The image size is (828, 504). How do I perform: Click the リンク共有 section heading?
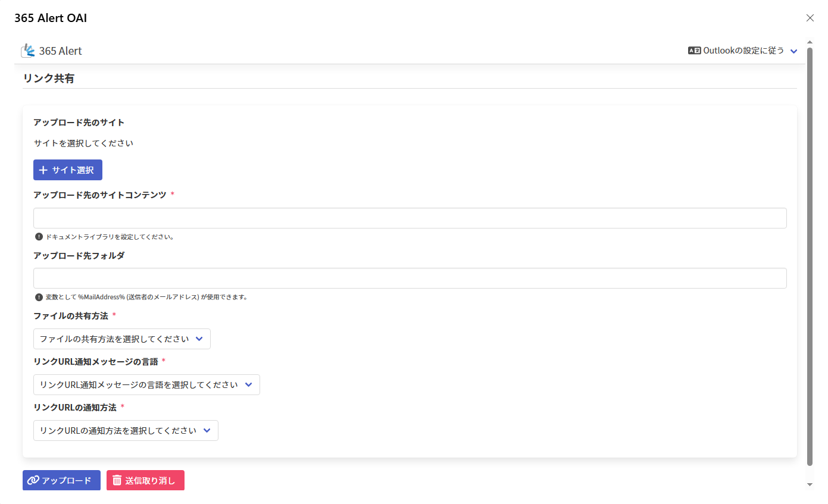(48, 78)
